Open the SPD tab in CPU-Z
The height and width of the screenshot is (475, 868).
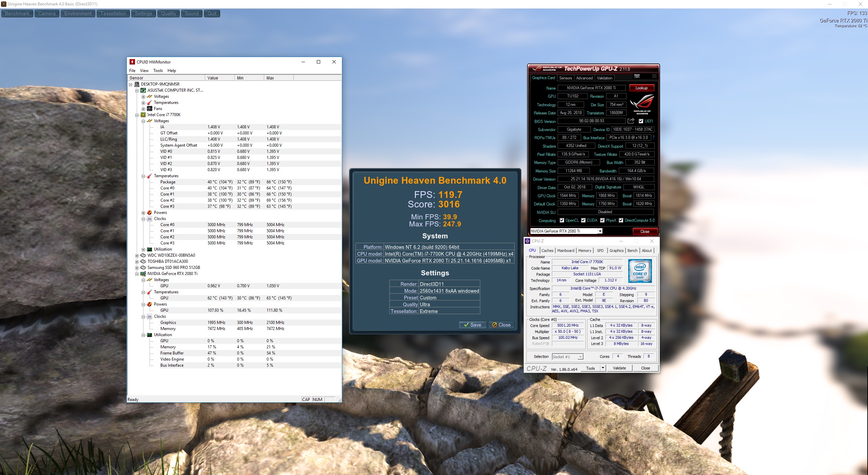click(x=600, y=251)
